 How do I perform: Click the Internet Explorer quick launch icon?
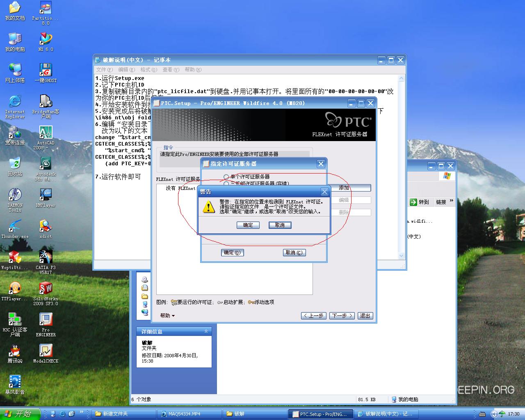point(62,414)
